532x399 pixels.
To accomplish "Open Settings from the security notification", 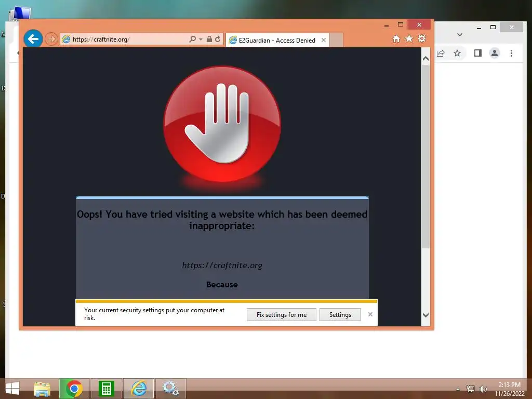I will click(340, 314).
